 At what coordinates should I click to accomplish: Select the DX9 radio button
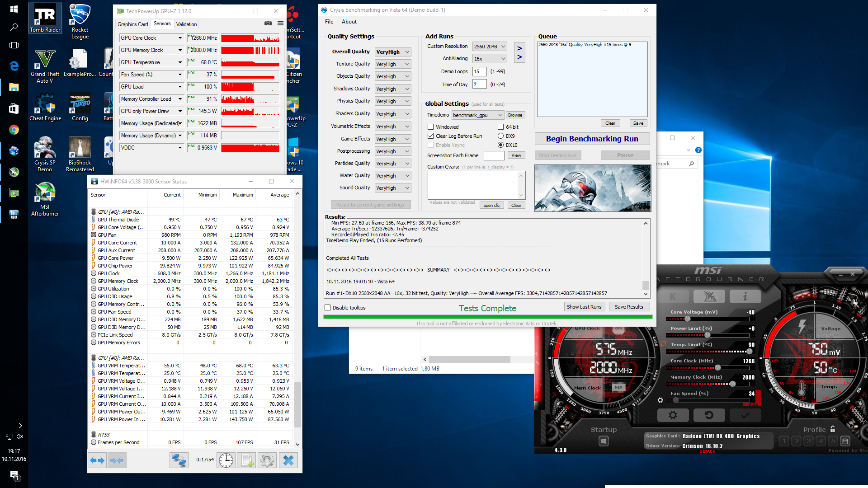(500, 136)
